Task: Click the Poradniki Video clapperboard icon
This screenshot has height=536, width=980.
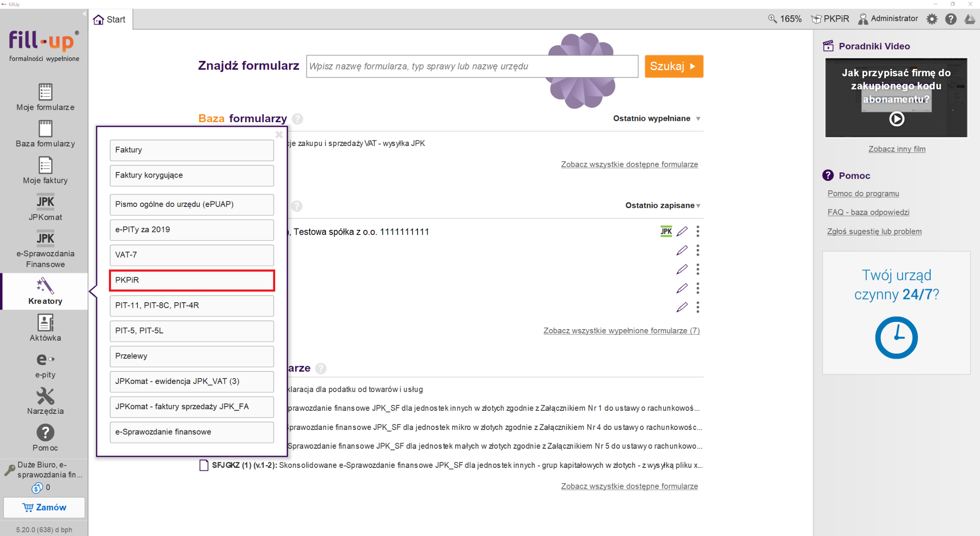Action: [828, 46]
